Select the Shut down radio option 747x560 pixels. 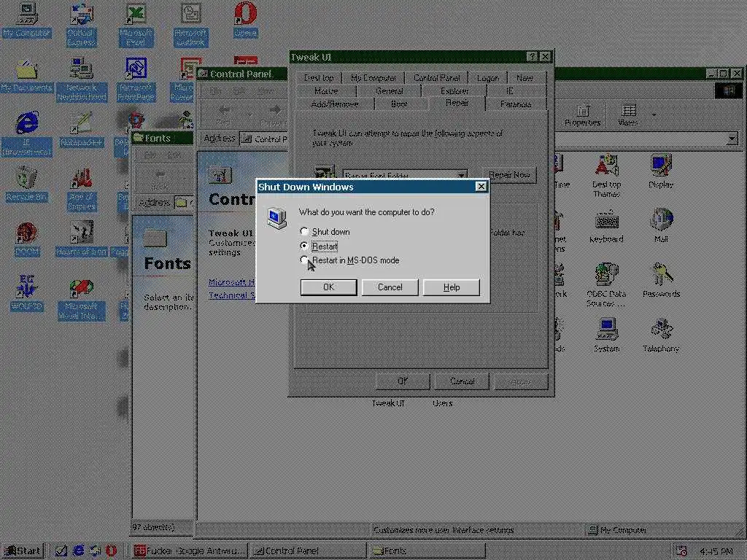[x=304, y=231]
